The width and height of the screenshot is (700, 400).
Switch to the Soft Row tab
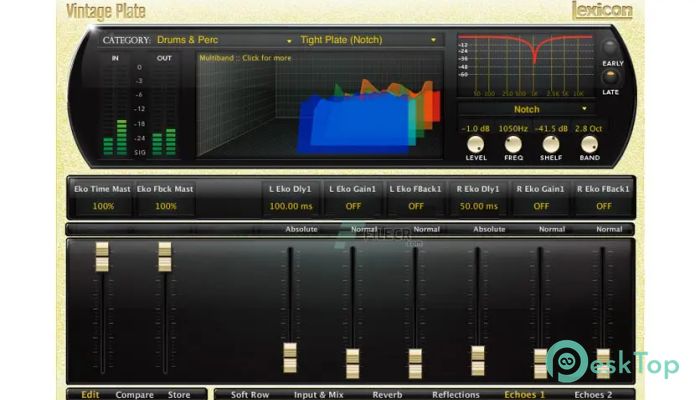250,395
